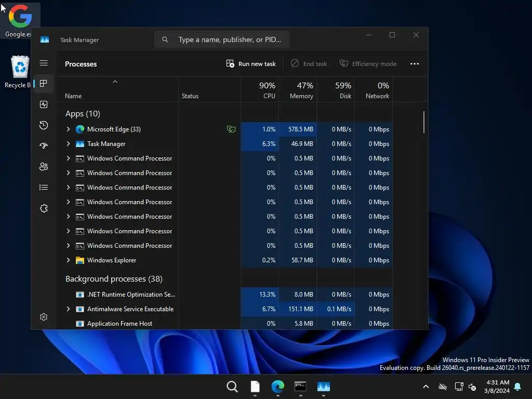
Task: Open the Performance sidebar page
Action: click(44, 104)
